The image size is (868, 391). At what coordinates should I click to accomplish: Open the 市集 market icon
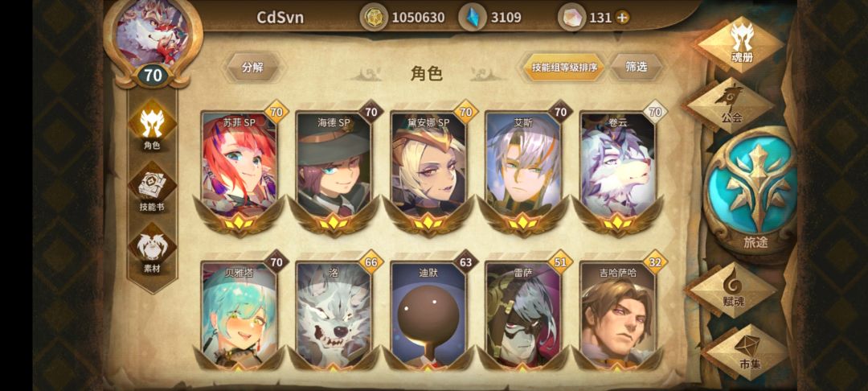(745, 351)
